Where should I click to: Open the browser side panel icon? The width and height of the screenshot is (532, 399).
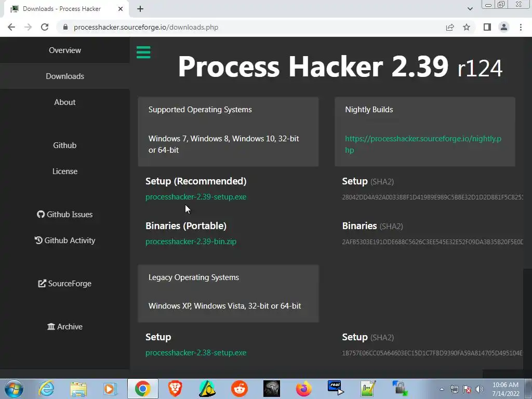point(487,27)
